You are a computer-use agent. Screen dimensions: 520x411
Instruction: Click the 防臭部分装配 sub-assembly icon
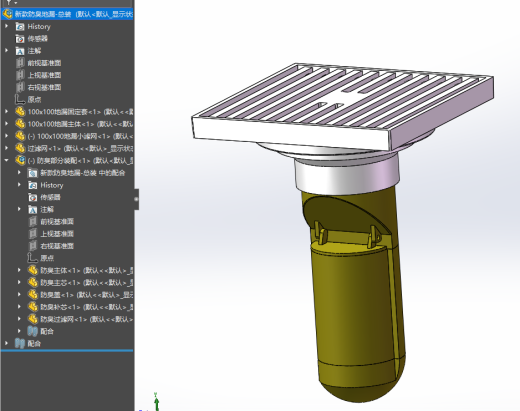click(x=20, y=160)
